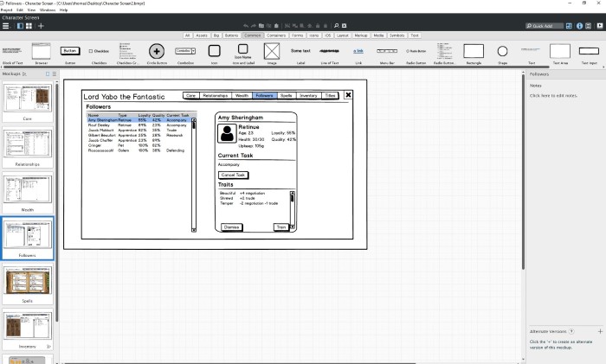
Task: Add alternate version with plus icon
Action: (600, 331)
